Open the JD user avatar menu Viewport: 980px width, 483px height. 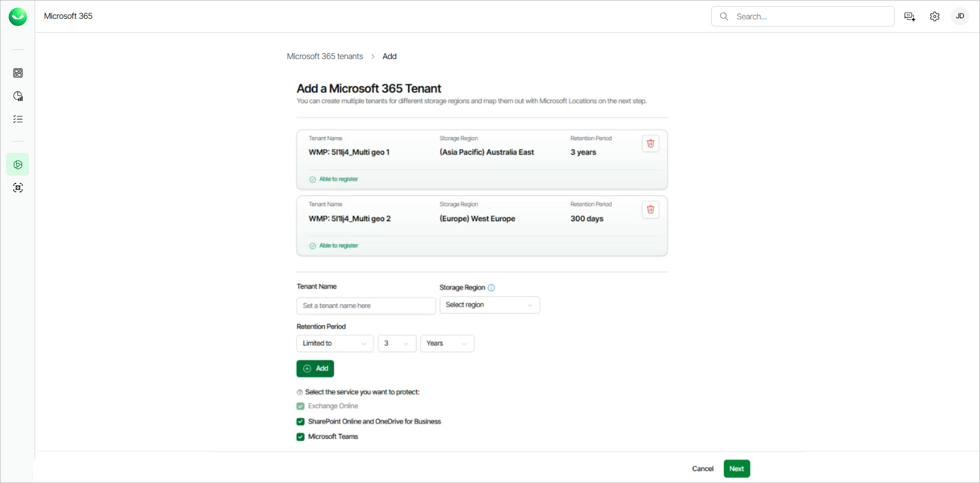tap(960, 16)
